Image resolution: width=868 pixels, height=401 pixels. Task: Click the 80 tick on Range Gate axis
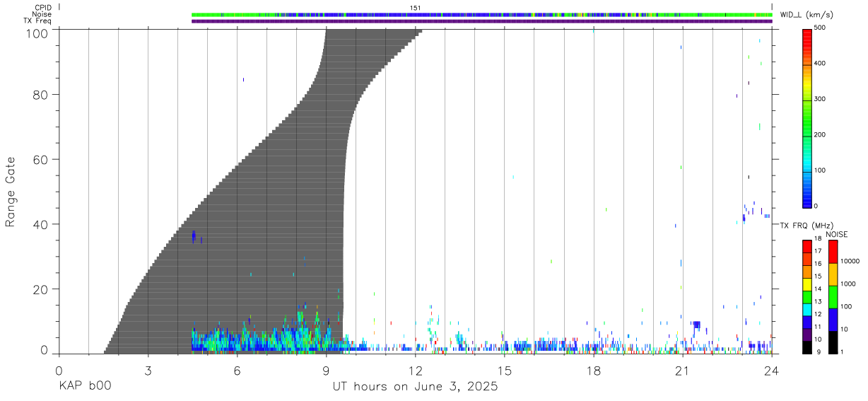[42, 95]
